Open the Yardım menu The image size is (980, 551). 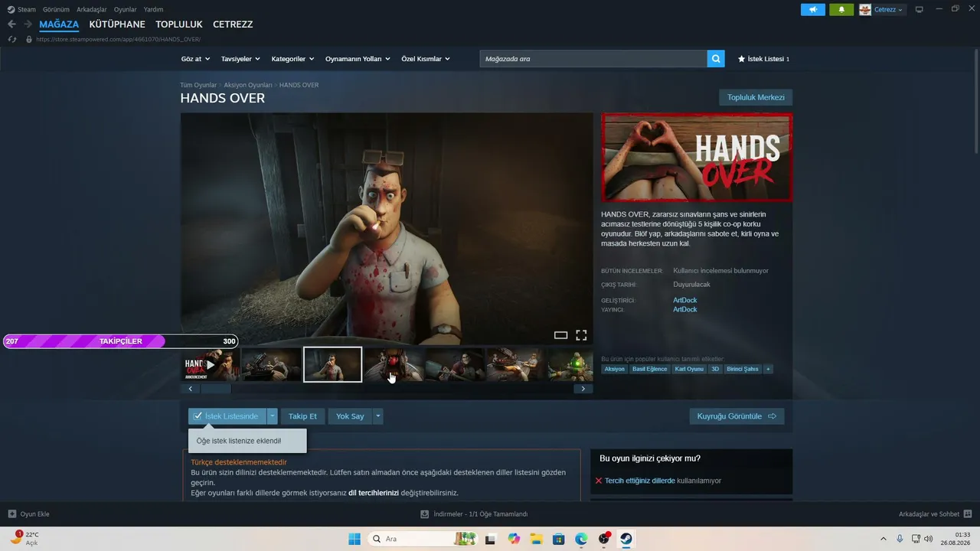click(x=154, y=9)
